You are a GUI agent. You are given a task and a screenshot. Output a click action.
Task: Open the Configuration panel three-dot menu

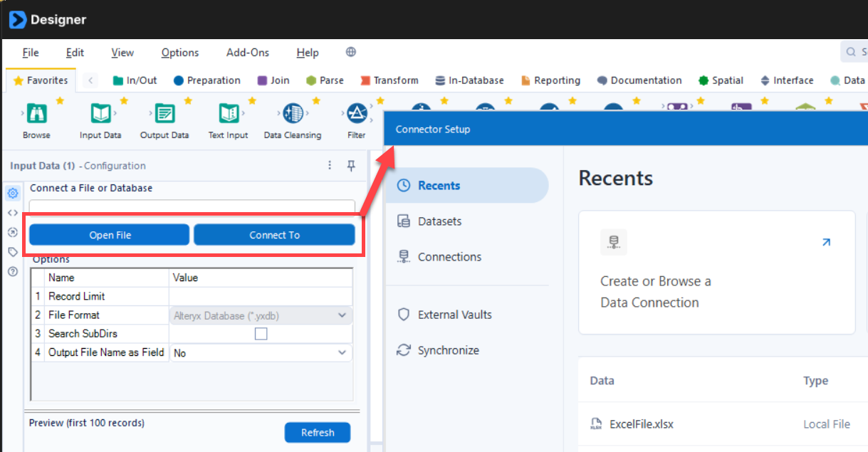click(330, 165)
